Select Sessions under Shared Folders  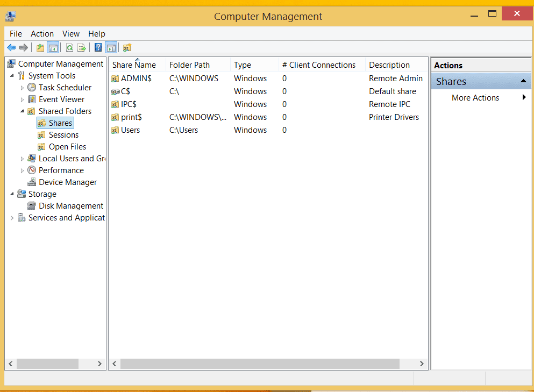coord(63,135)
